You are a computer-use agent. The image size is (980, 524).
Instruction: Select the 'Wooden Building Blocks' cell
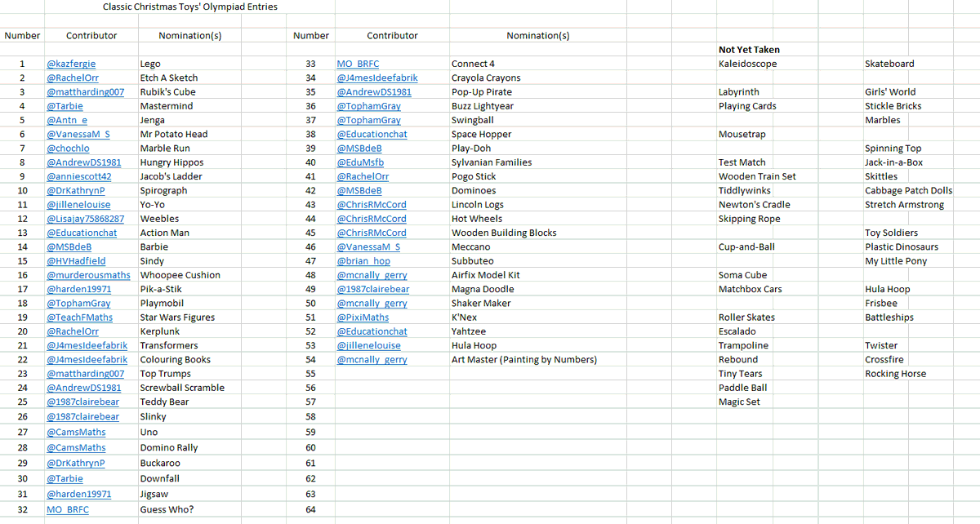(x=504, y=233)
